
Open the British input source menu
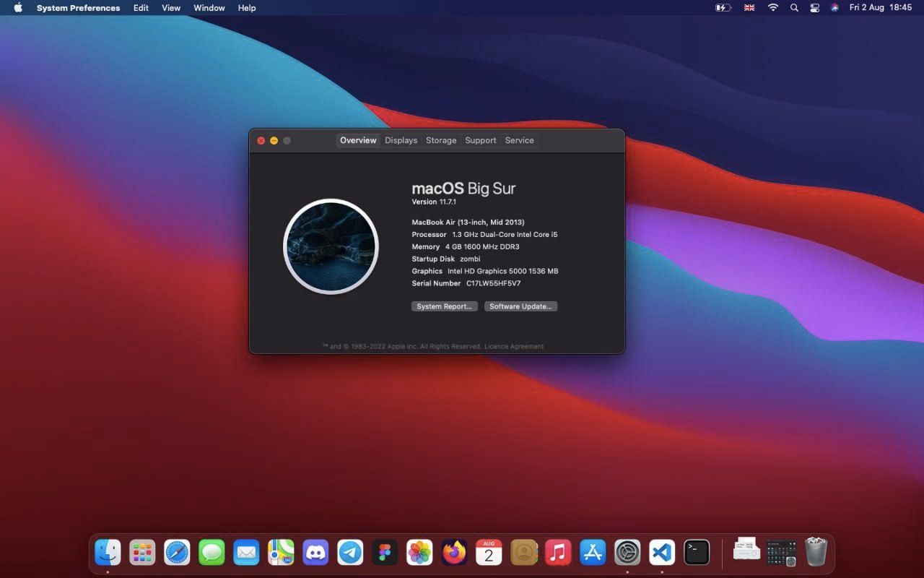[749, 8]
